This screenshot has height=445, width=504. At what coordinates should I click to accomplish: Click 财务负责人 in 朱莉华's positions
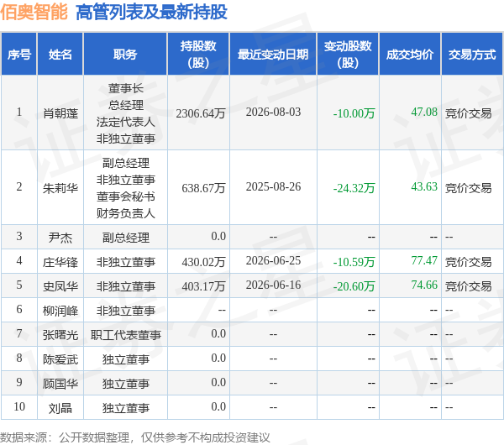pos(126,213)
